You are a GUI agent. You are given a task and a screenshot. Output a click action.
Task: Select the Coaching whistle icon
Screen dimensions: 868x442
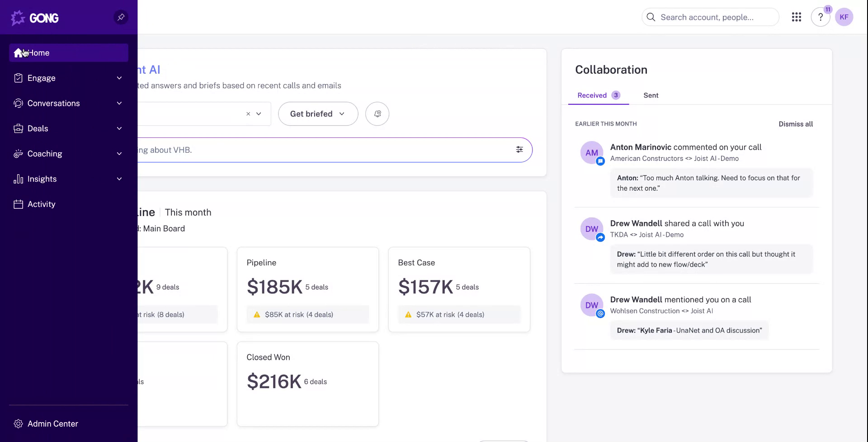[x=18, y=154]
